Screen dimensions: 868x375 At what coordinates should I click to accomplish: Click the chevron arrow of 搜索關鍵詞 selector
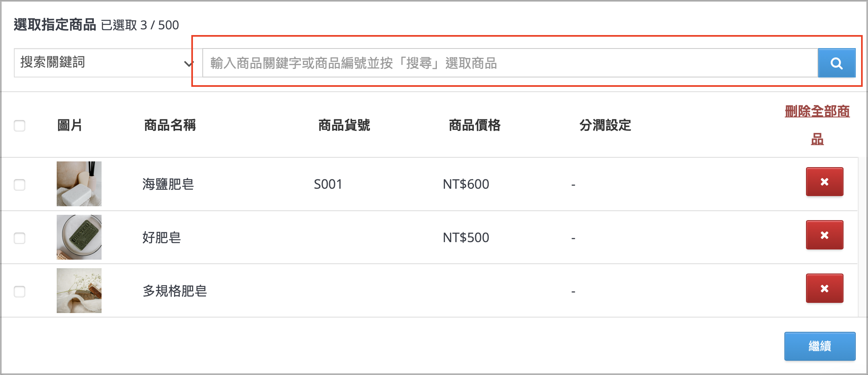click(188, 64)
